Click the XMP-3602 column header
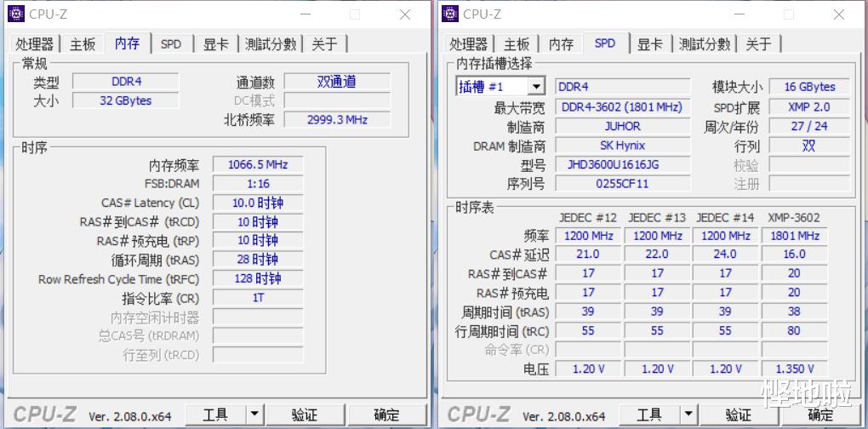 click(x=794, y=218)
